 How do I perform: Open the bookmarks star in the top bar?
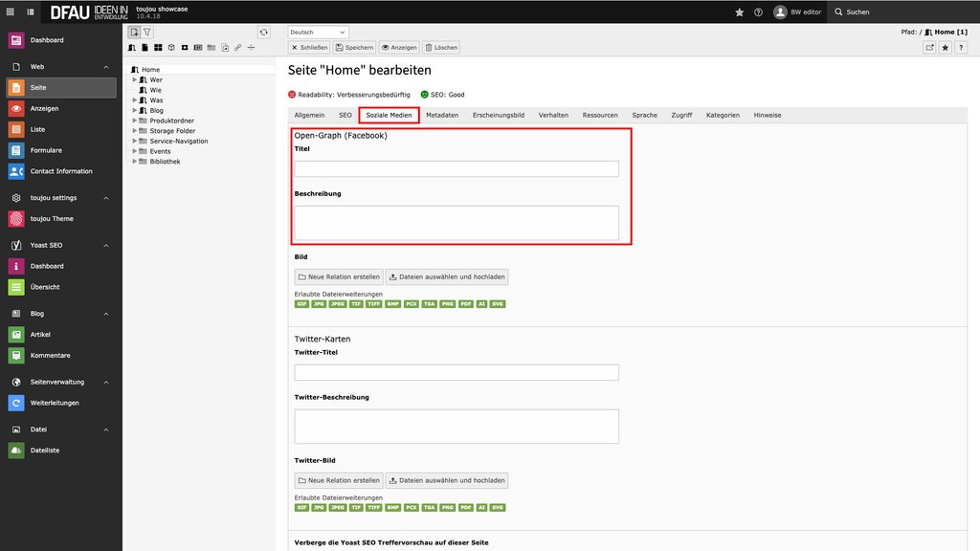[739, 12]
